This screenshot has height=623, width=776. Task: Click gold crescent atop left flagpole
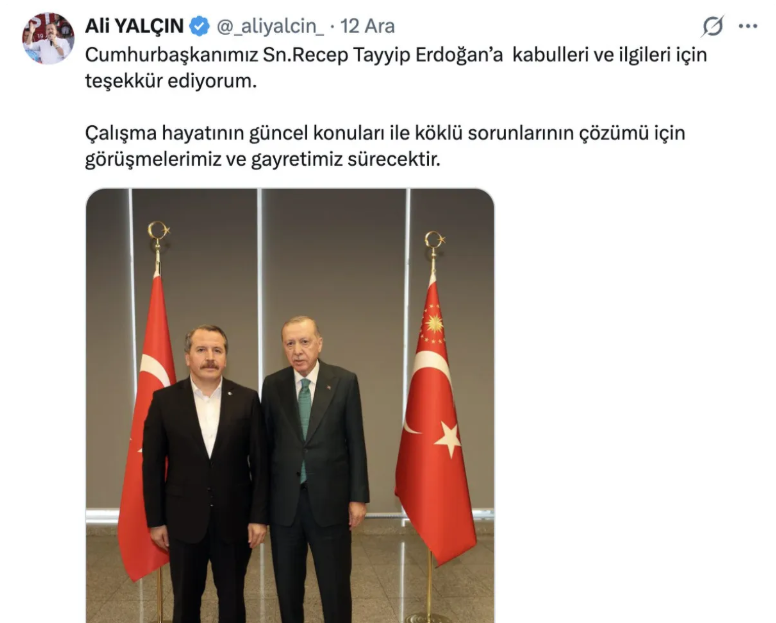(158, 231)
